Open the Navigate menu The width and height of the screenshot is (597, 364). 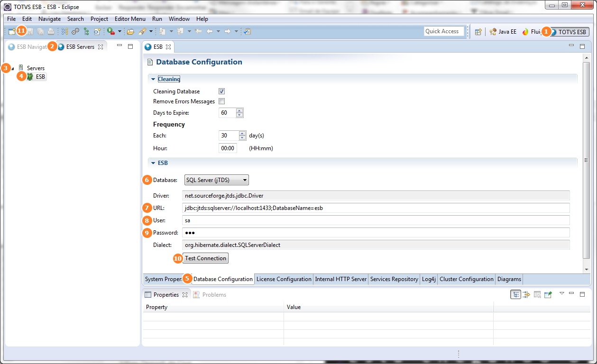[x=49, y=19]
